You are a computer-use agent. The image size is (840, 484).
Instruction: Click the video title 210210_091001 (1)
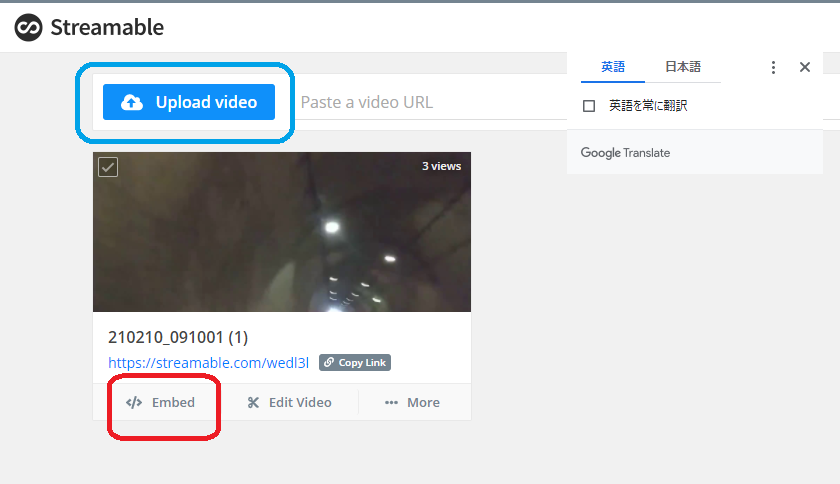178,337
